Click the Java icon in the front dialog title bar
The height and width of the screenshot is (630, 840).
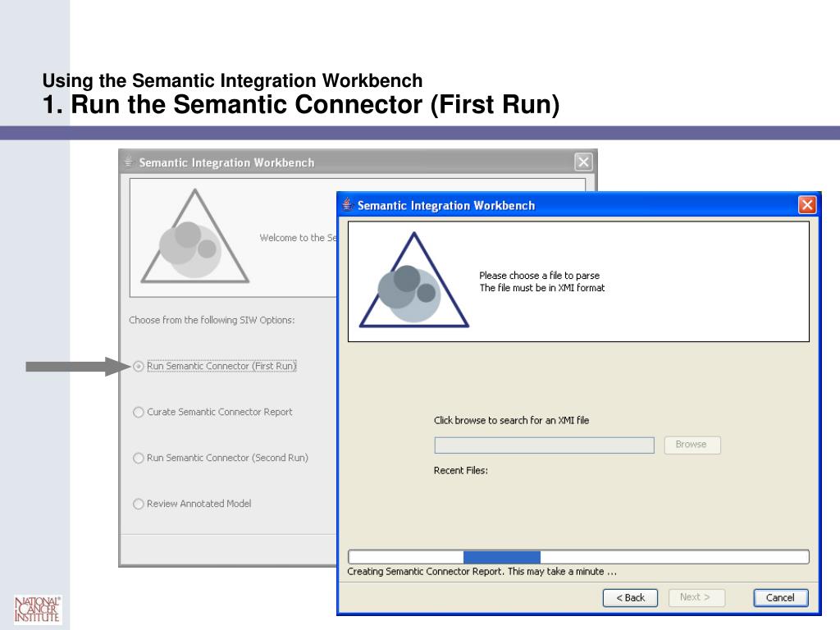tap(347, 205)
